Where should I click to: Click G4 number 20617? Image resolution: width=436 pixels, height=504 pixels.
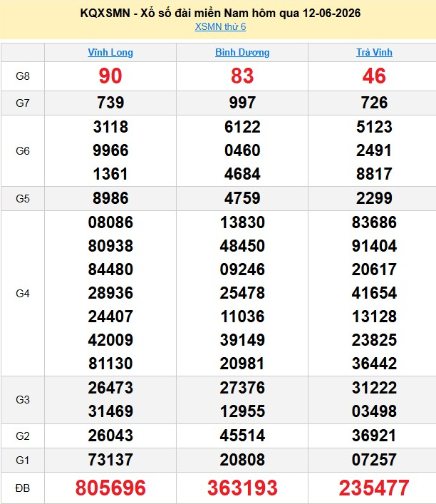pyautogui.click(x=374, y=269)
